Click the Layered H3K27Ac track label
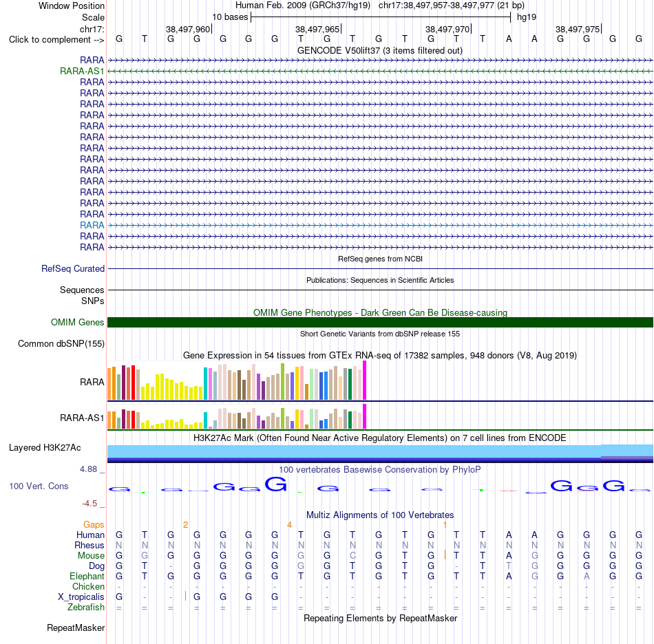 pos(45,447)
